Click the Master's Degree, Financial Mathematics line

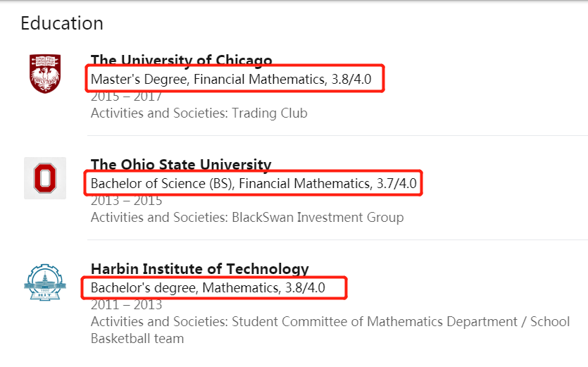click(x=208, y=80)
